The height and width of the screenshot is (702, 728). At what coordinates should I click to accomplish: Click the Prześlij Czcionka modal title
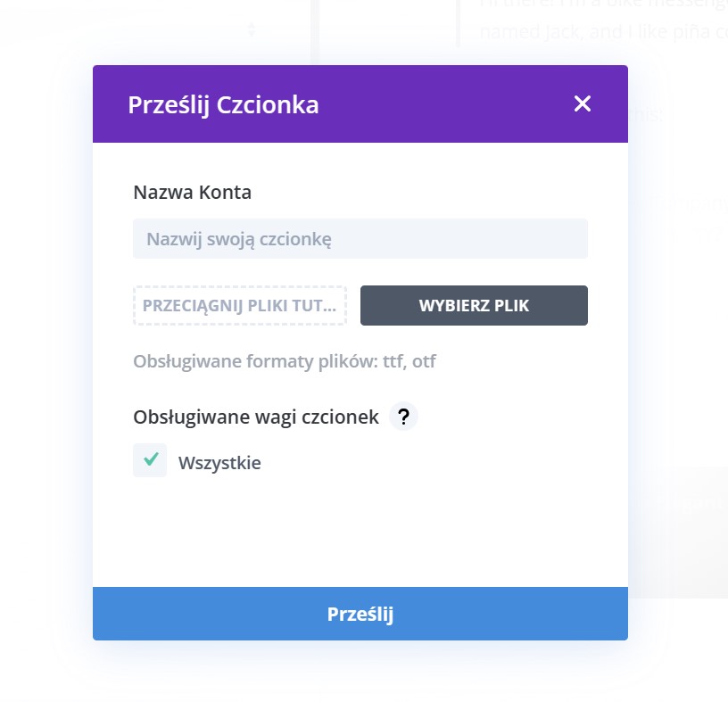coord(223,105)
